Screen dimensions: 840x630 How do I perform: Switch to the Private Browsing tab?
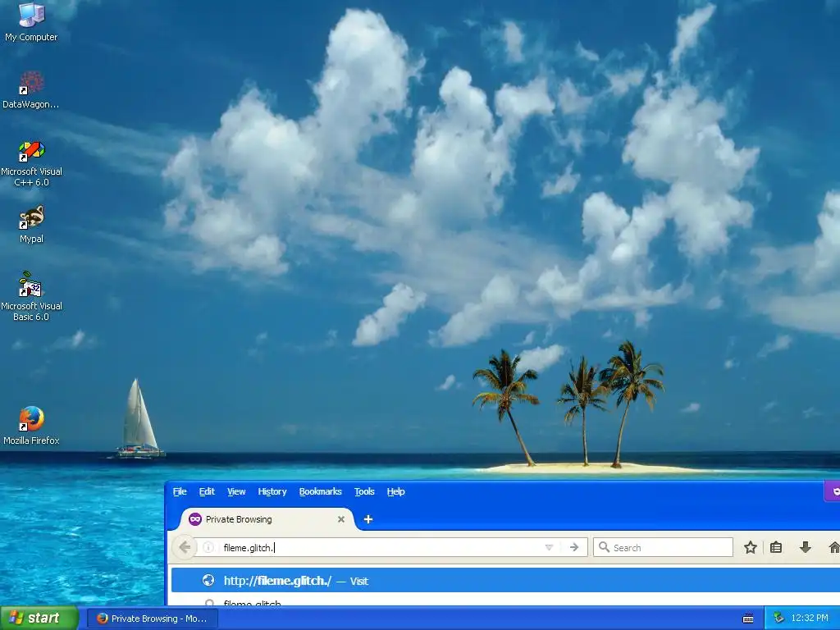[x=266, y=519]
